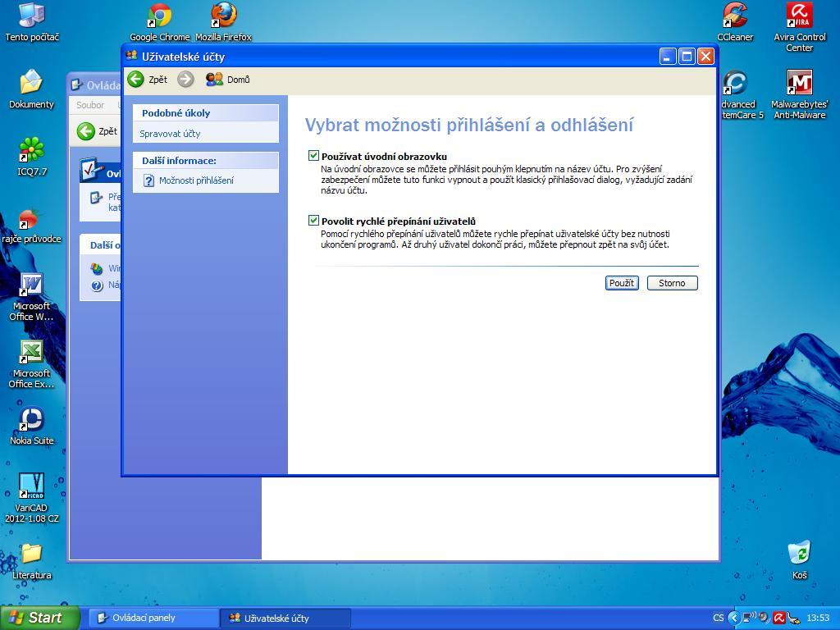Open Domů home in user accounts toolbar
This screenshot has height=630, width=840.
228,80
